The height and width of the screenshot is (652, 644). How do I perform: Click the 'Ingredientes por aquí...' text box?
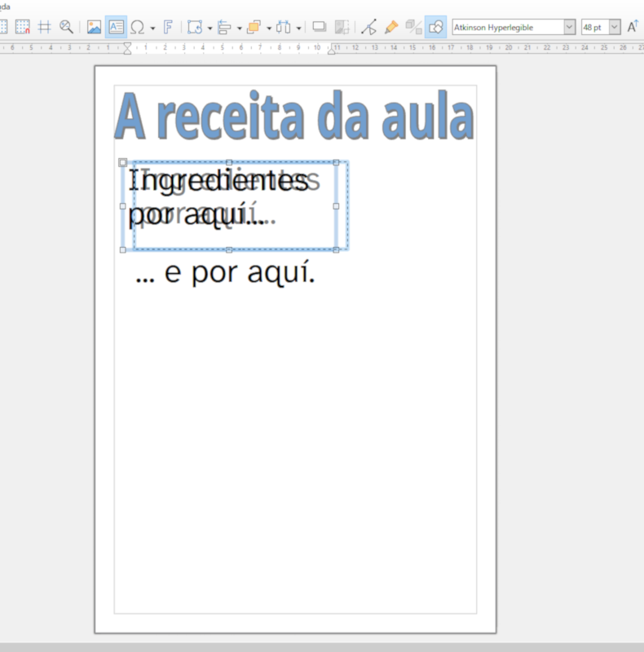[x=229, y=206]
